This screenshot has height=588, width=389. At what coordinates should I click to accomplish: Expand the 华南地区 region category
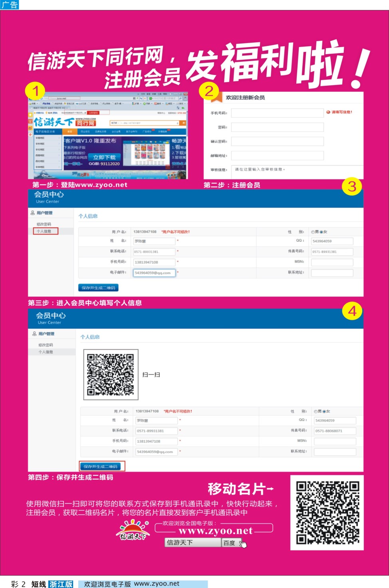pos(48,138)
